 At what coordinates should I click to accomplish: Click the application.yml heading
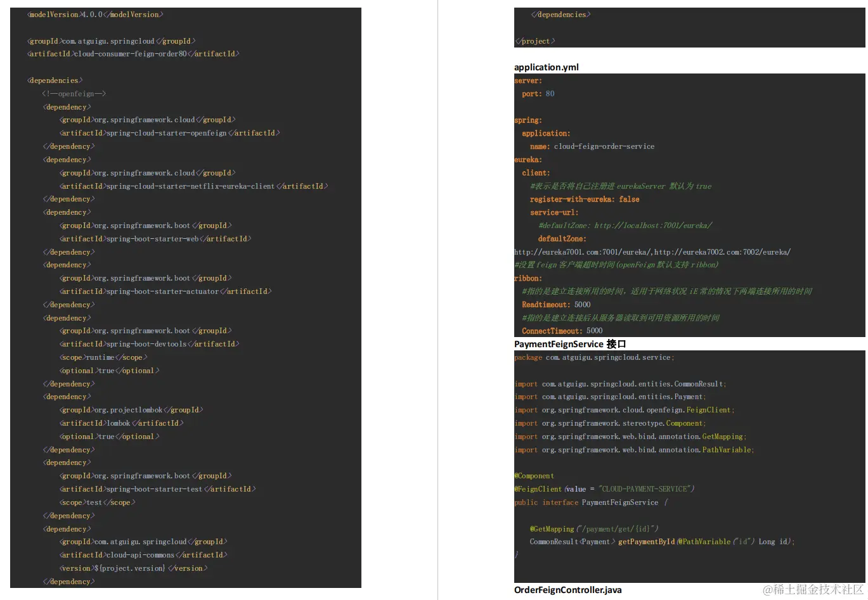coord(547,67)
